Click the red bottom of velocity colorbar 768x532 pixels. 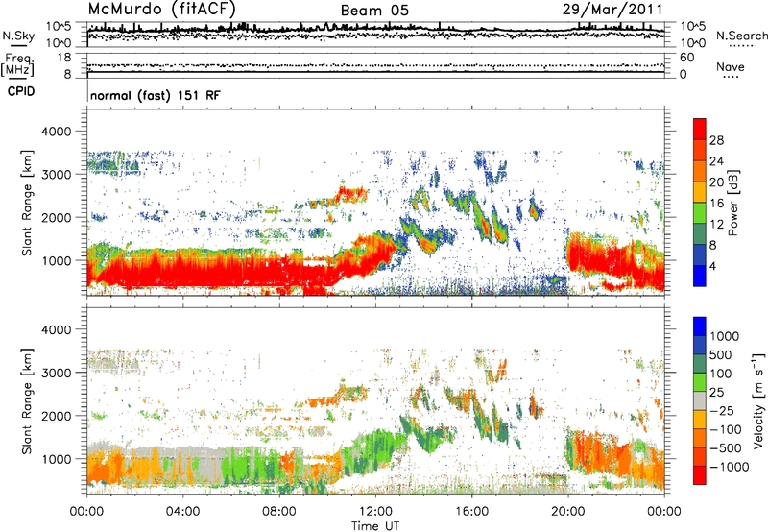pos(700,475)
